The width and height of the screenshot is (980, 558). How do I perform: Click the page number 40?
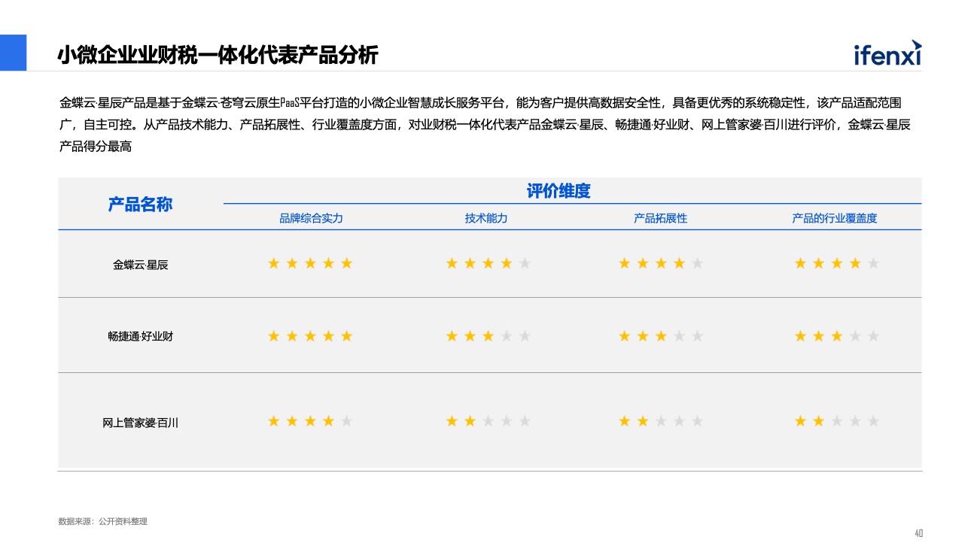click(x=918, y=533)
